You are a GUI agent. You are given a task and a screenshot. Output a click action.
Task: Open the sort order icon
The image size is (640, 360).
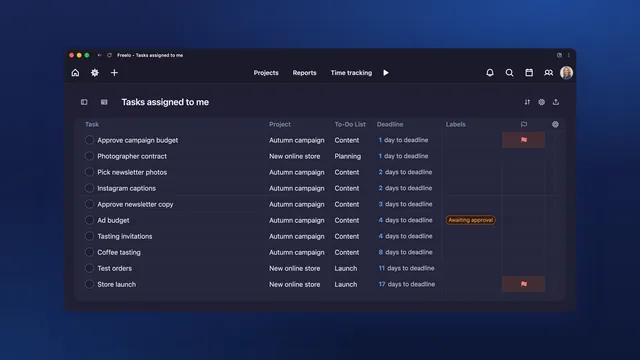(x=527, y=102)
